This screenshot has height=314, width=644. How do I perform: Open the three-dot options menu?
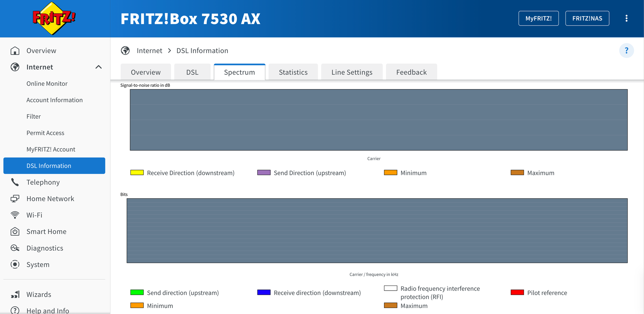point(626,18)
